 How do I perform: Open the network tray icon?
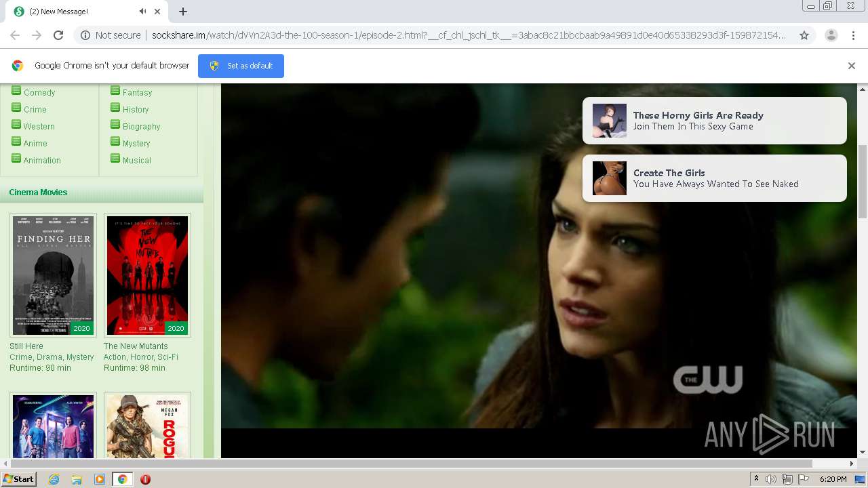(787, 479)
